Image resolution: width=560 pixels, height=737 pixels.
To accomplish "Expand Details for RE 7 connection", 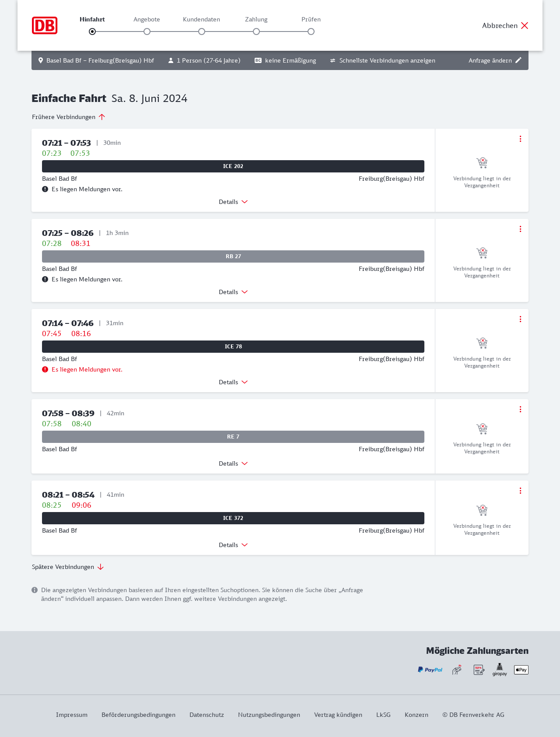I will coord(233,463).
